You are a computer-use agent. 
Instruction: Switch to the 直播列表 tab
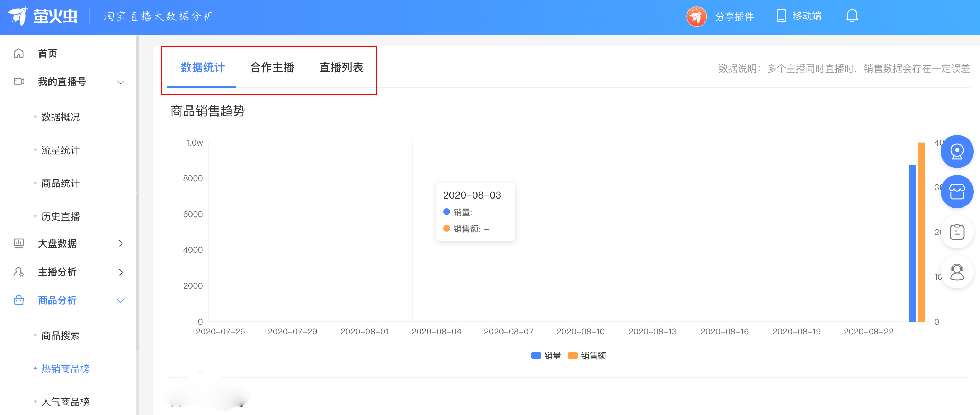pos(341,68)
